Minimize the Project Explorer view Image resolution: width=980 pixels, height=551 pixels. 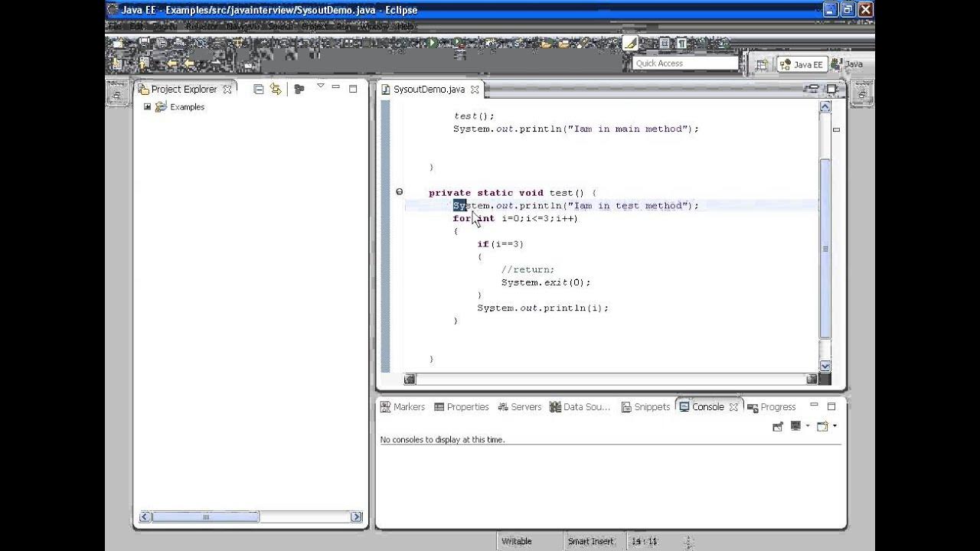point(336,88)
